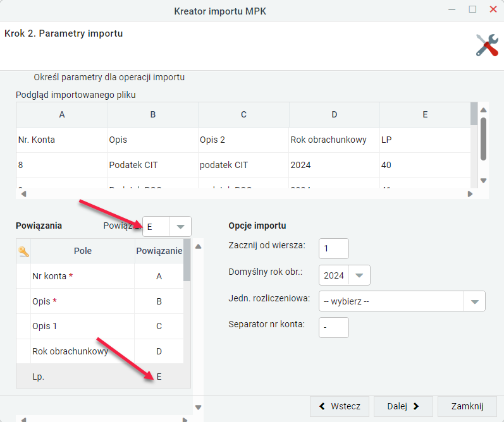Proceed with the Dalej button
The height and width of the screenshot is (422, 504).
[403, 406]
